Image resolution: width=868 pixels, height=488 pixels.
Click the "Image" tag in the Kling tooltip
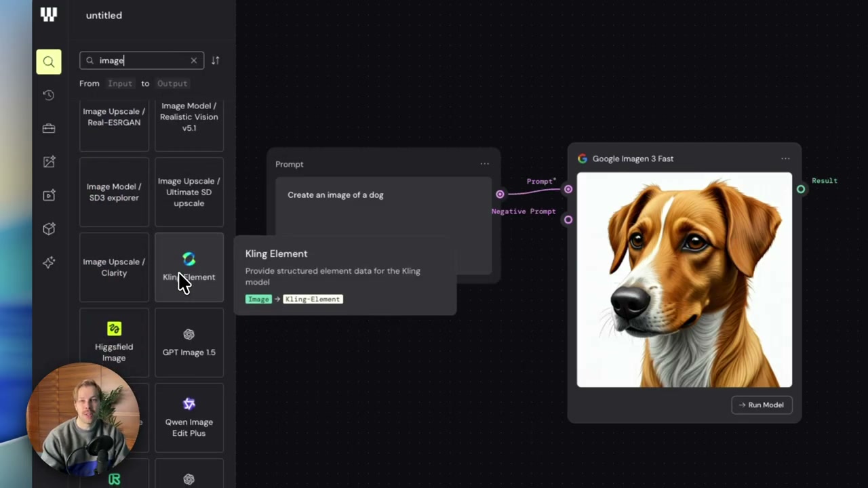258,299
